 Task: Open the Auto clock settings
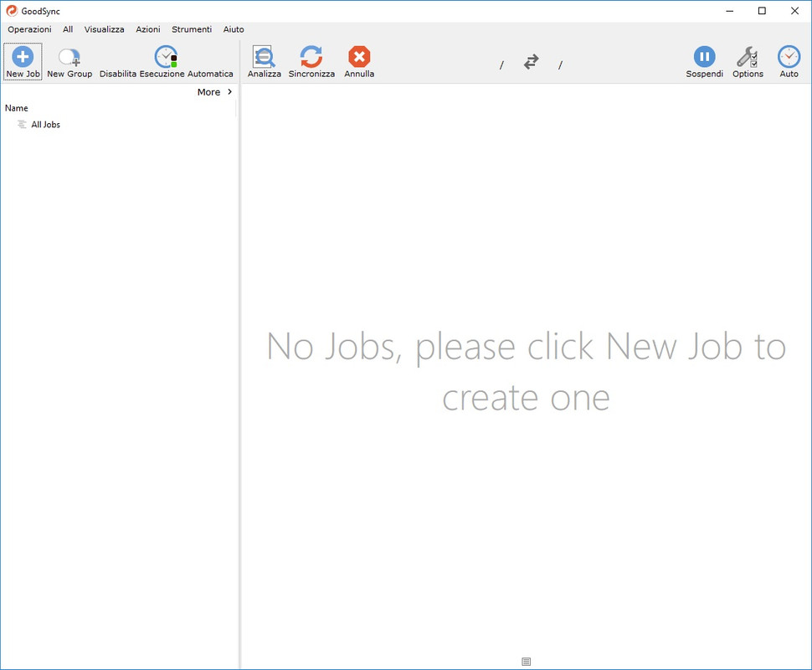click(789, 62)
